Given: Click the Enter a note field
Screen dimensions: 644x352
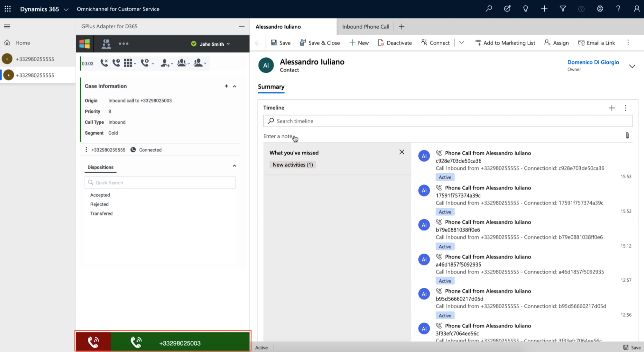Looking at the screenshot, I should 443,136.
